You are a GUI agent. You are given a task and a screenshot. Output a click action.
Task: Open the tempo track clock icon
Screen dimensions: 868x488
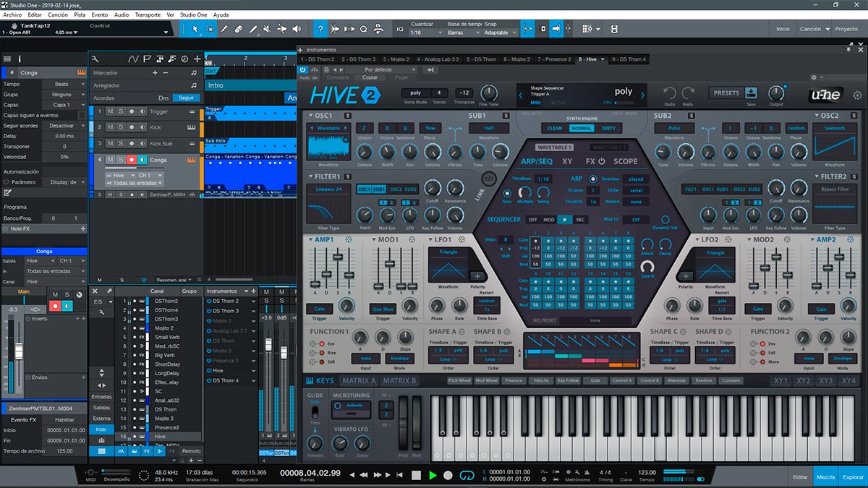184,59
